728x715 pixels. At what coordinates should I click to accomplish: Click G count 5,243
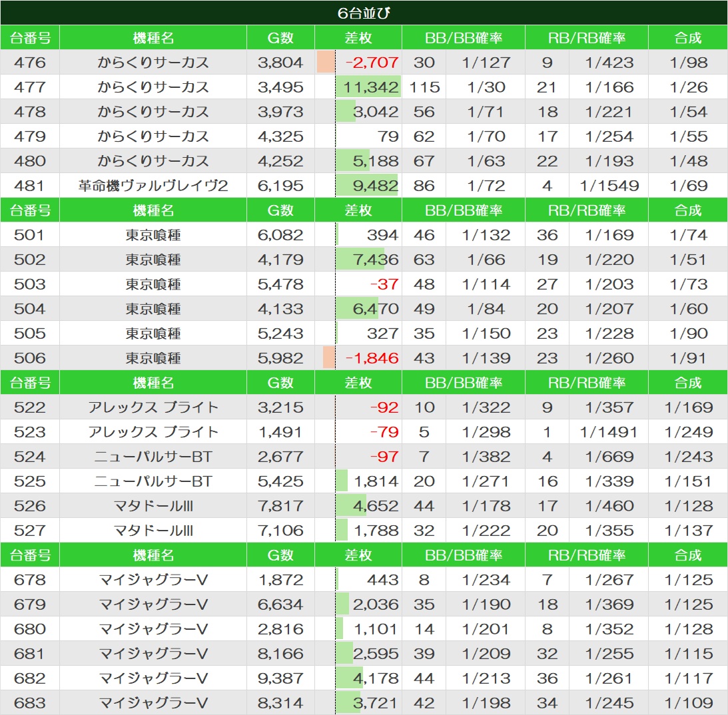tap(280, 333)
